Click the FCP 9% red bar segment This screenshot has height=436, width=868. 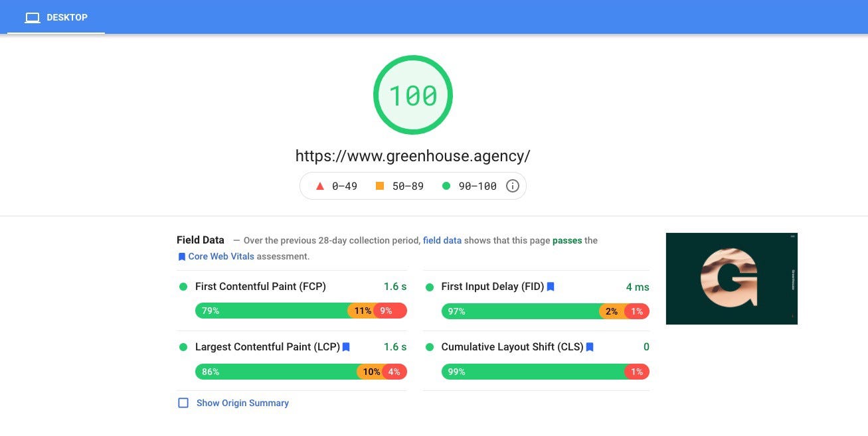390,311
